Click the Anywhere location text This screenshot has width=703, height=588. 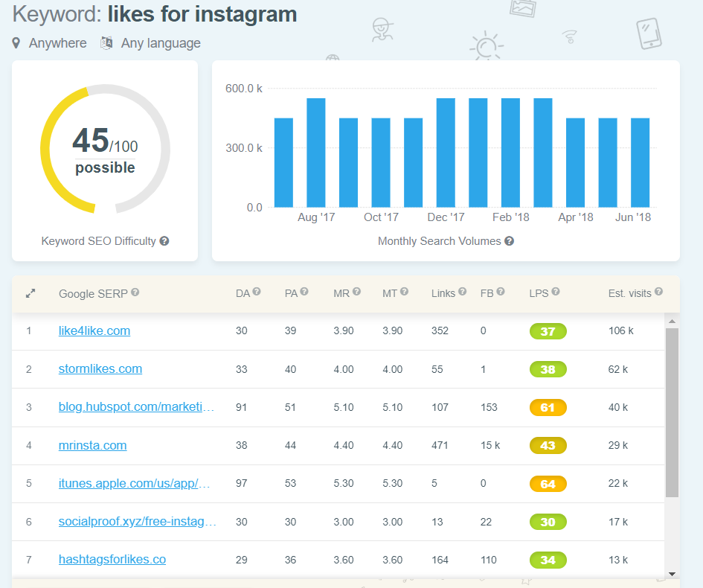tap(58, 43)
